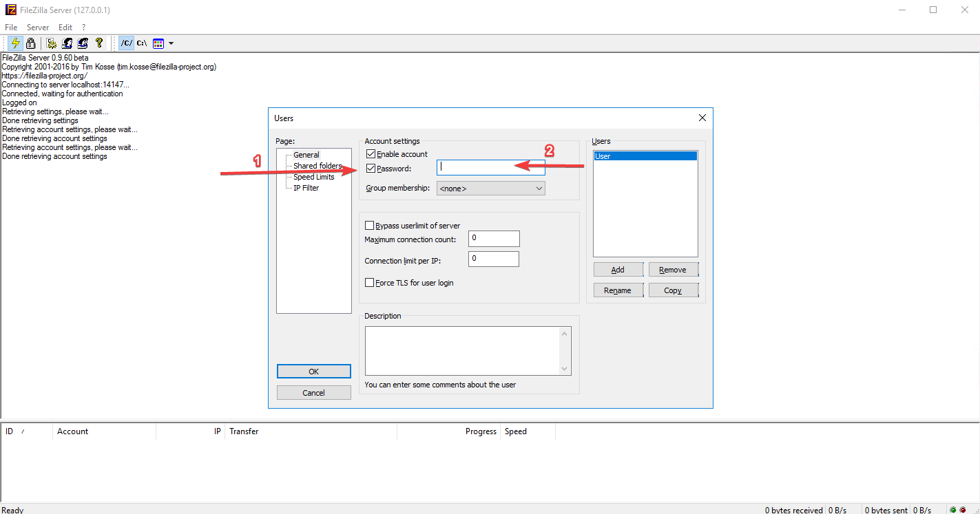Click the https://filezilla-project.org/ log line

click(x=45, y=76)
